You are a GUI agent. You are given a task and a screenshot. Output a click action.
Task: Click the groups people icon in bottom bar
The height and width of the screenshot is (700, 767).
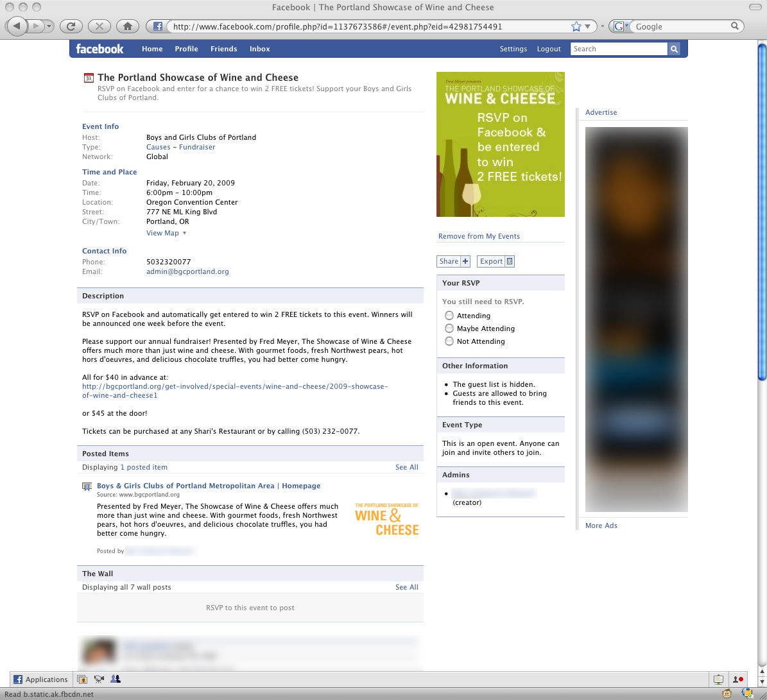click(x=116, y=679)
